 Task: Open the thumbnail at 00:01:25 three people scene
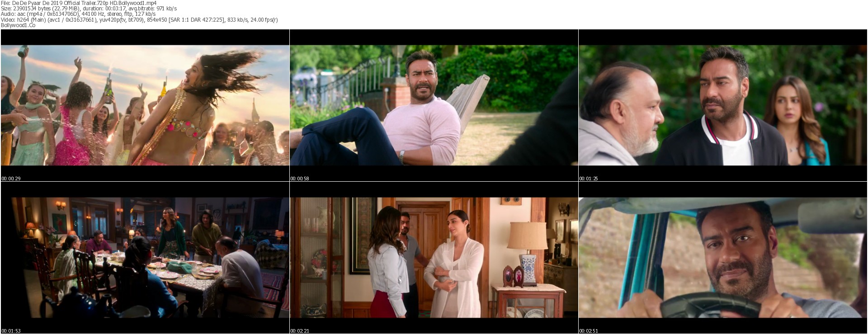click(x=723, y=105)
